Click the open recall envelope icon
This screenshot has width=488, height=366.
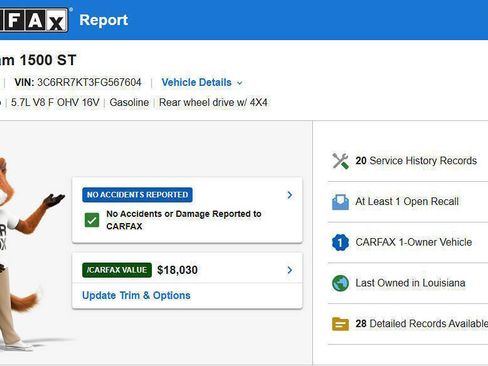click(340, 202)
